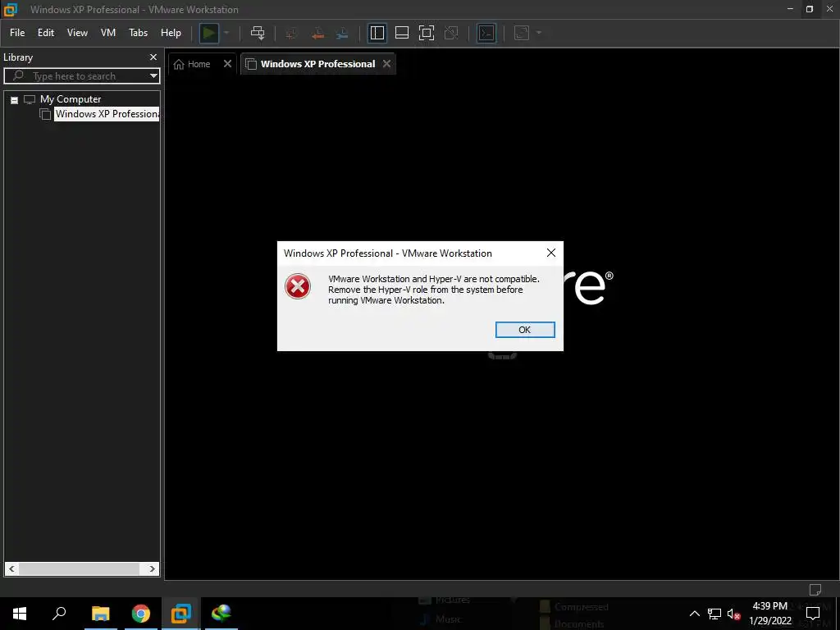Open the Help menu
Image resolution: width=840 pixels, height=630 pixels.
click(x=171, y=33)
